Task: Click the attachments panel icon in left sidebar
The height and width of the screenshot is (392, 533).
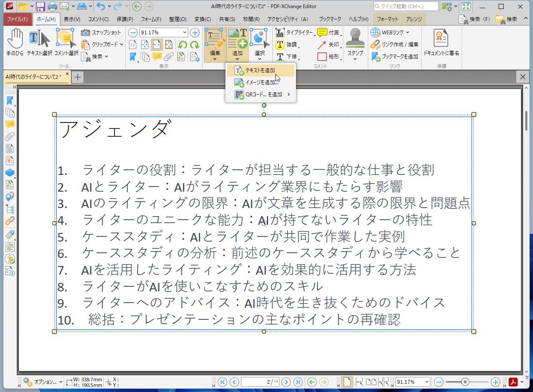Action: (9, 137)
